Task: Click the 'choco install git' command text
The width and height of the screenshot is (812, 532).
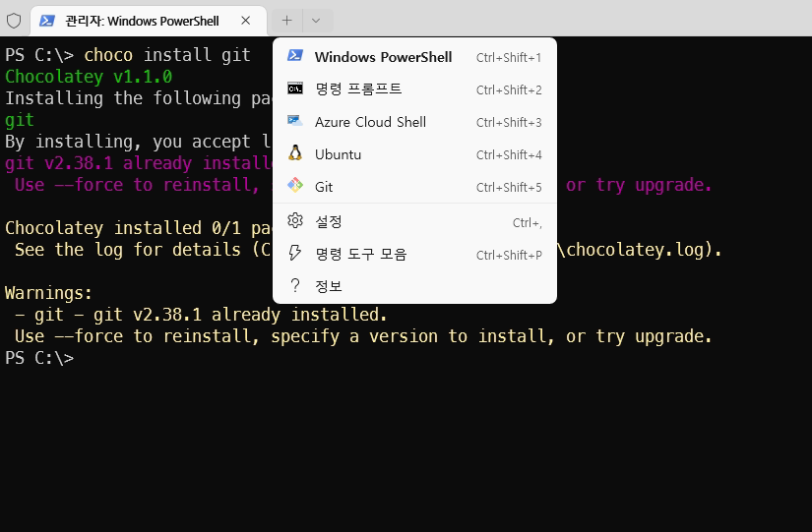Action: coord(167,55)
